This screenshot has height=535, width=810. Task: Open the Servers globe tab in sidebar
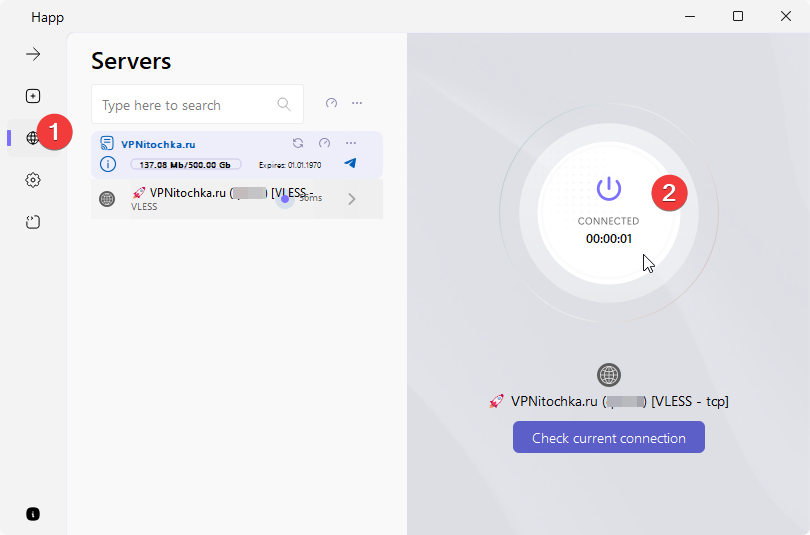tap(33, 138)
